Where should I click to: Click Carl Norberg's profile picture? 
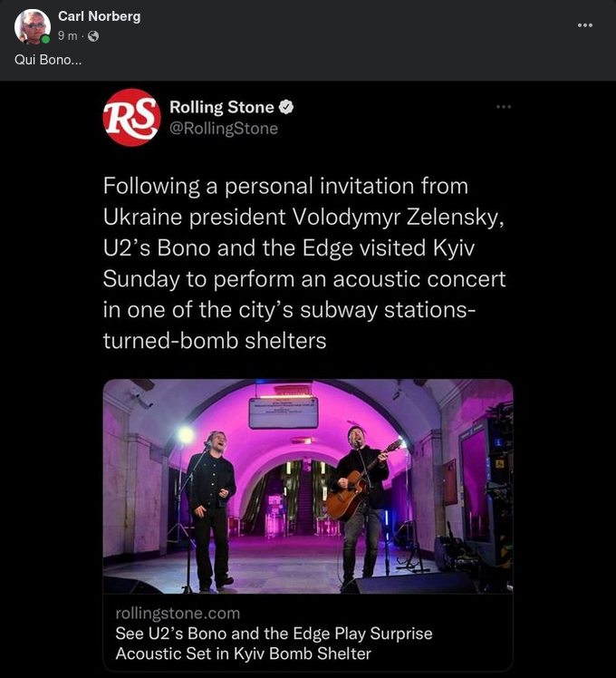(x=32, y=26)
